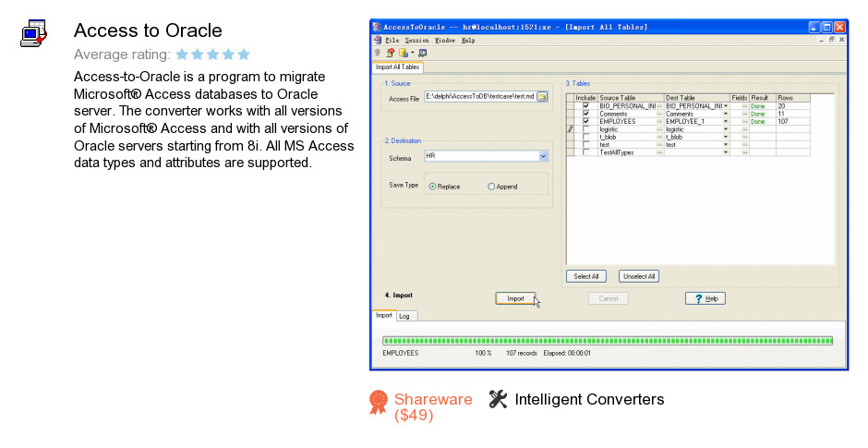This screenshot has height=448, width=868.
Task: Open the Help menu
Action: coord(468,40)
